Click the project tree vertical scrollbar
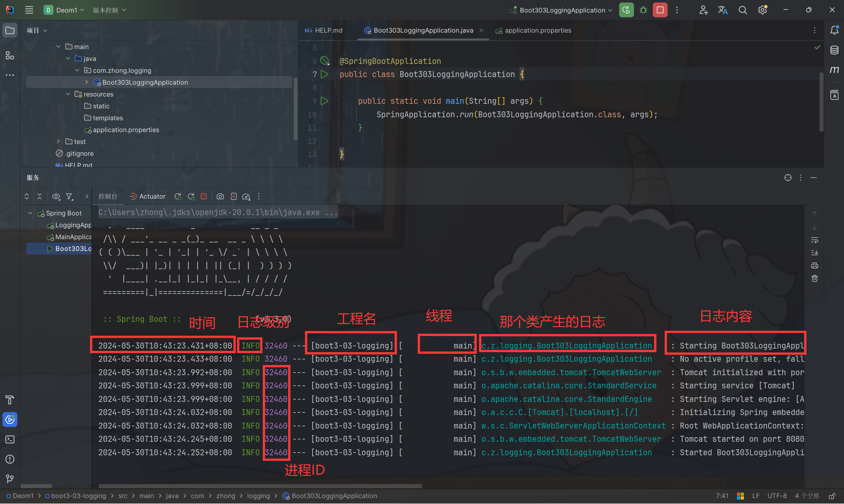Screen dimensions: 844x504 (295, 109)
